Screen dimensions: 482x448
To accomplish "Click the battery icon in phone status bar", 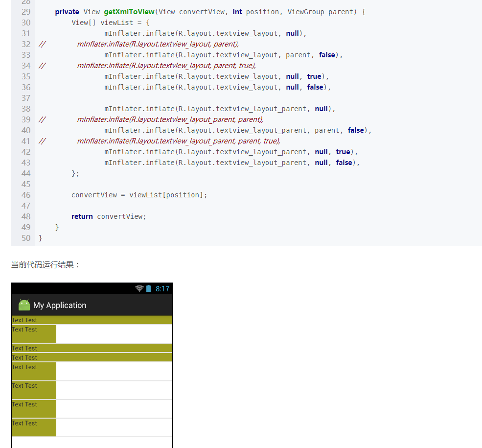I will (x=148, y=288).
